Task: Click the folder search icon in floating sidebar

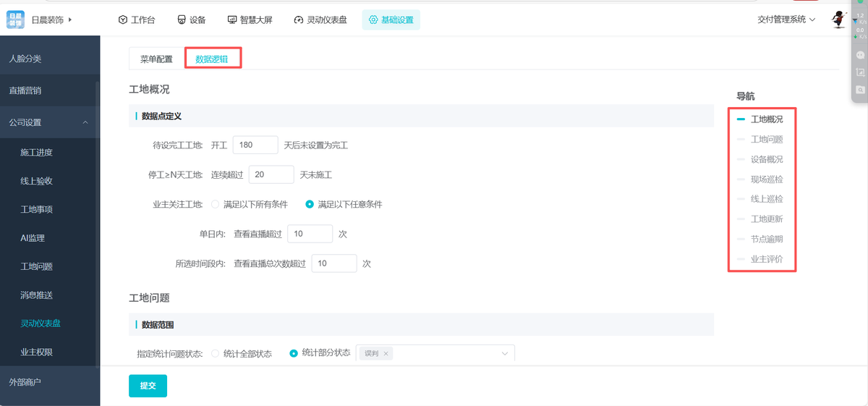Action: click(860, 89)
